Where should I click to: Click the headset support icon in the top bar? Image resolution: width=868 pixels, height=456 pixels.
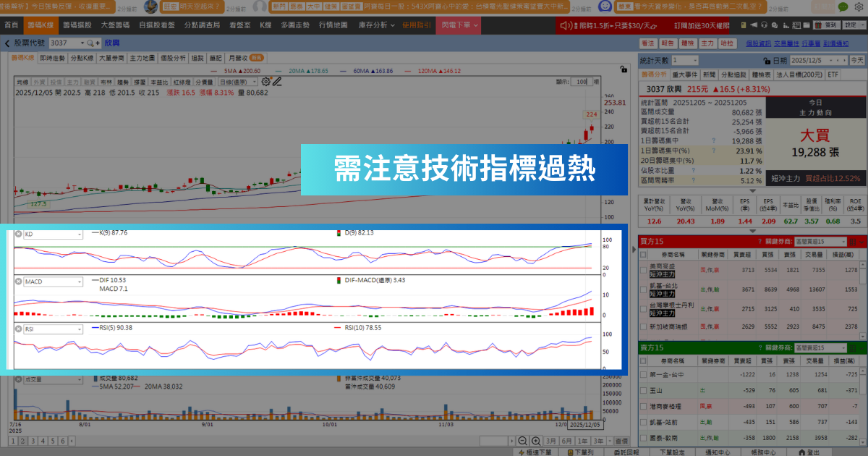[765, 25]
